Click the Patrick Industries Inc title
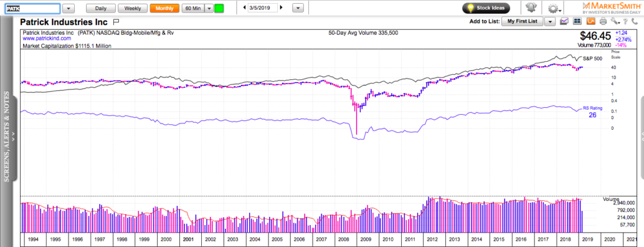 coord(64,22)
